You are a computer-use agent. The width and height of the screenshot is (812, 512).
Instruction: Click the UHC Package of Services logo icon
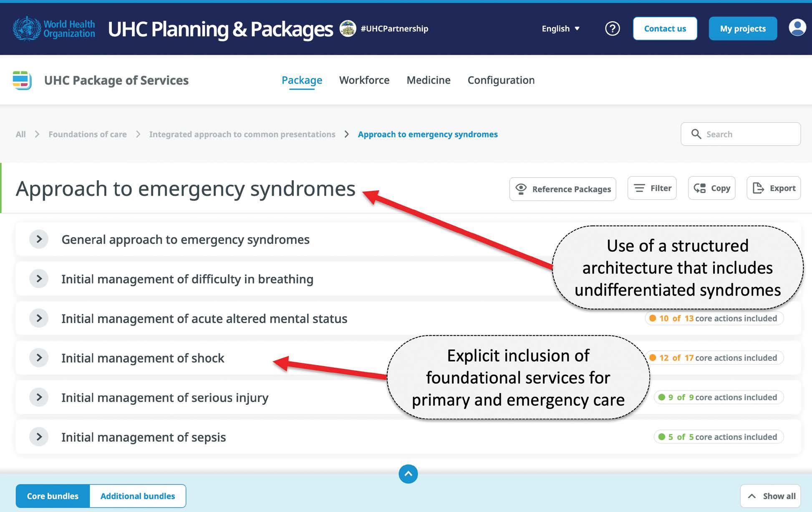coord(22,80)
